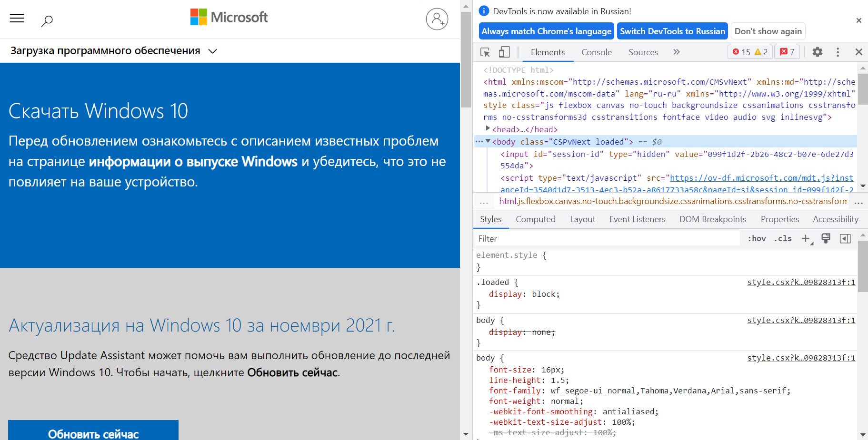Open the hamburger navigation menu
The width and height of the screenshot is (868, 440).
tap(17, 19)
